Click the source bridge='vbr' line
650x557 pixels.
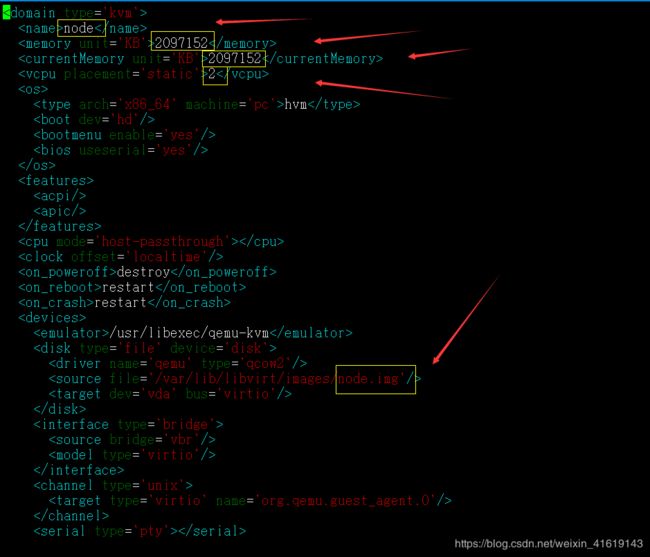pos(132,440)
